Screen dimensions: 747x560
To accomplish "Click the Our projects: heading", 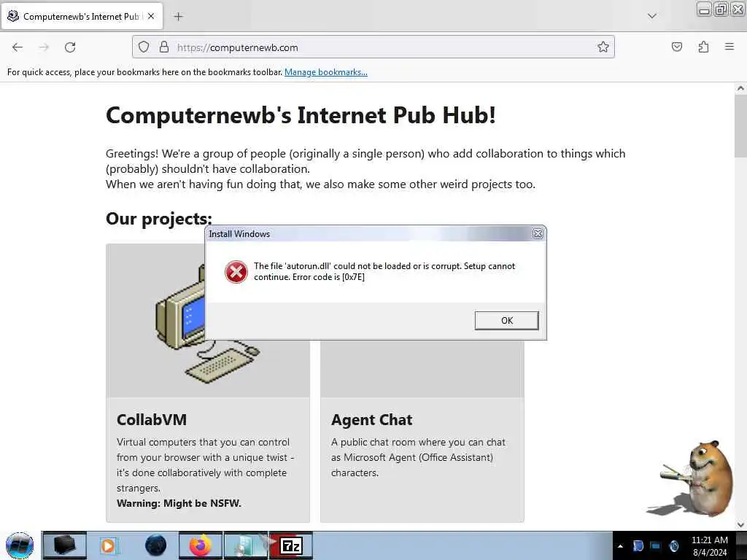I will pos(158,219).
